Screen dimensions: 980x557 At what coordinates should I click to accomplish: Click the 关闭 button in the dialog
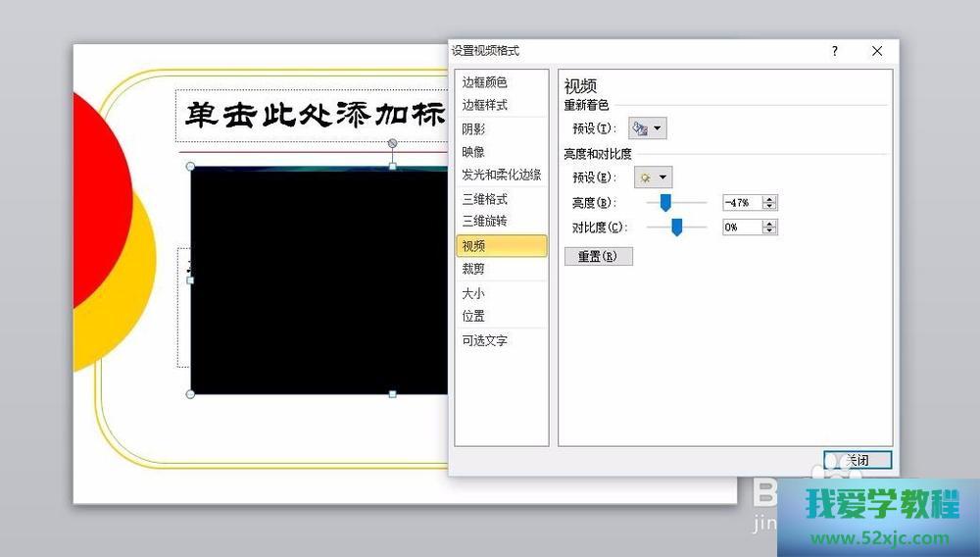[x=857, y=460]
